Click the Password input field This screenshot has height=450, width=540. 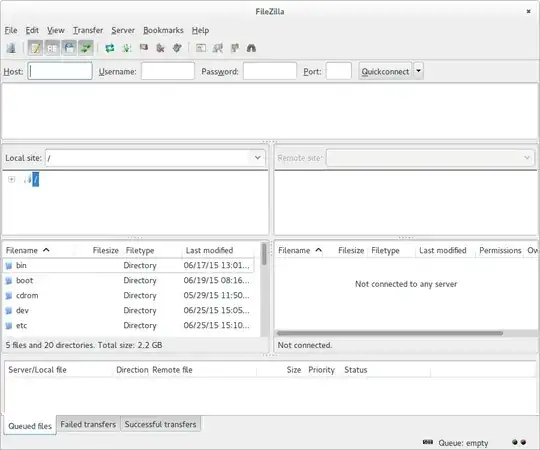[270, 71]
